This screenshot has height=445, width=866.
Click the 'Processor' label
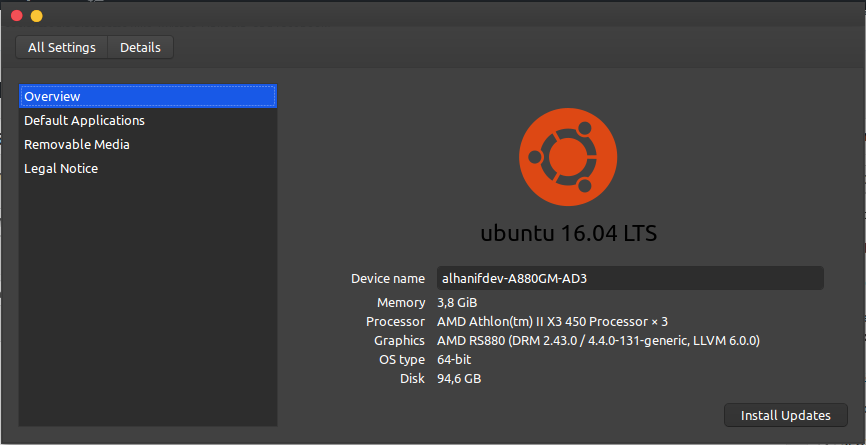[x=395, y=321]
